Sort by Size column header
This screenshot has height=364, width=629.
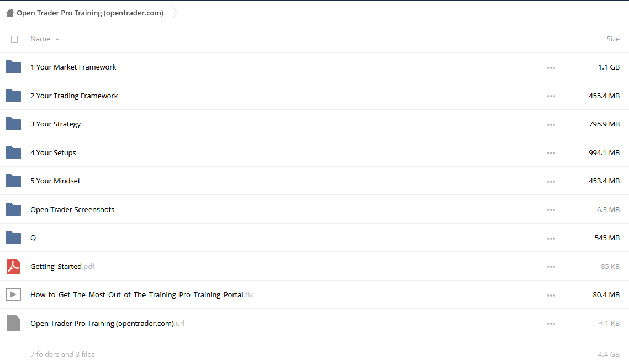click(x=613, y=39)
